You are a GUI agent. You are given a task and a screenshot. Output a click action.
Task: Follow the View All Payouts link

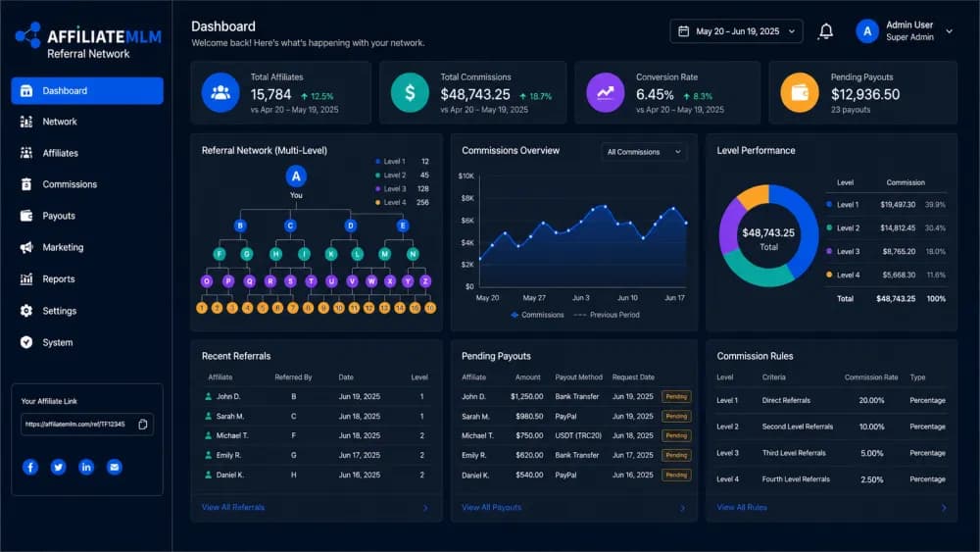click(491, 508)
